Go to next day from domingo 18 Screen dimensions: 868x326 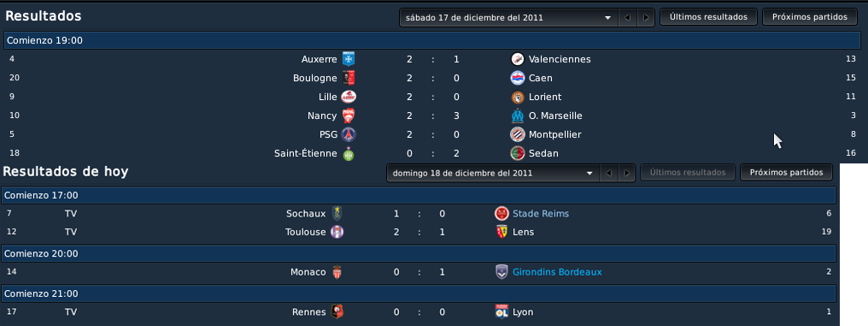tap(626, 173)
